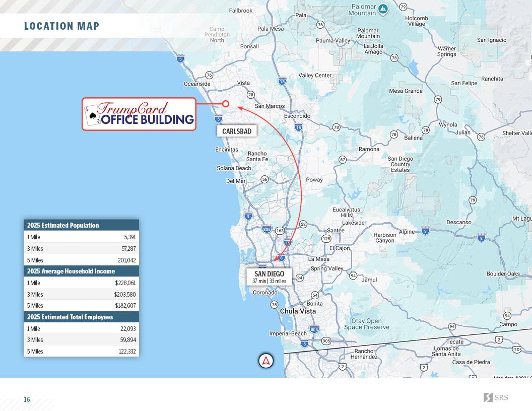Viewport: 532px width, 411px height.
Task: Click the Route 54 shield above Bonita
Action: (315, 295)
